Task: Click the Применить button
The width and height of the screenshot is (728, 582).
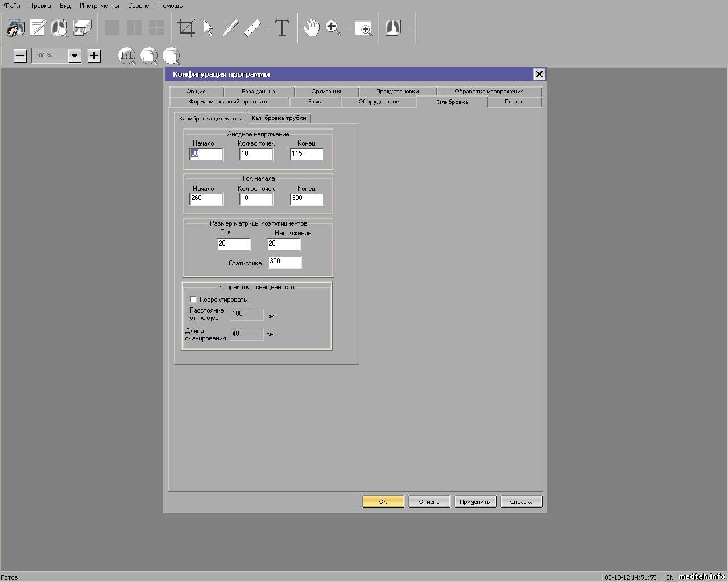Action: [x=475, y=501]
